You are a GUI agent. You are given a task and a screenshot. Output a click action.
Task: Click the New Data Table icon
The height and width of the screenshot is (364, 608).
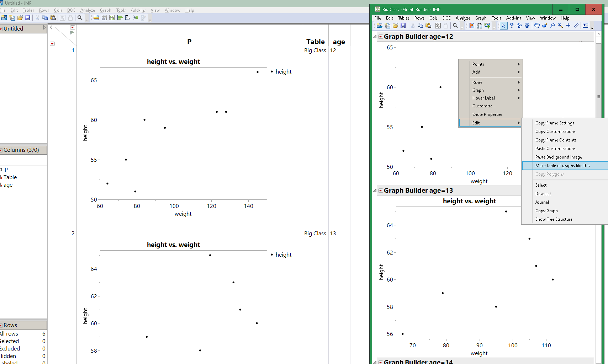point(380,25)
